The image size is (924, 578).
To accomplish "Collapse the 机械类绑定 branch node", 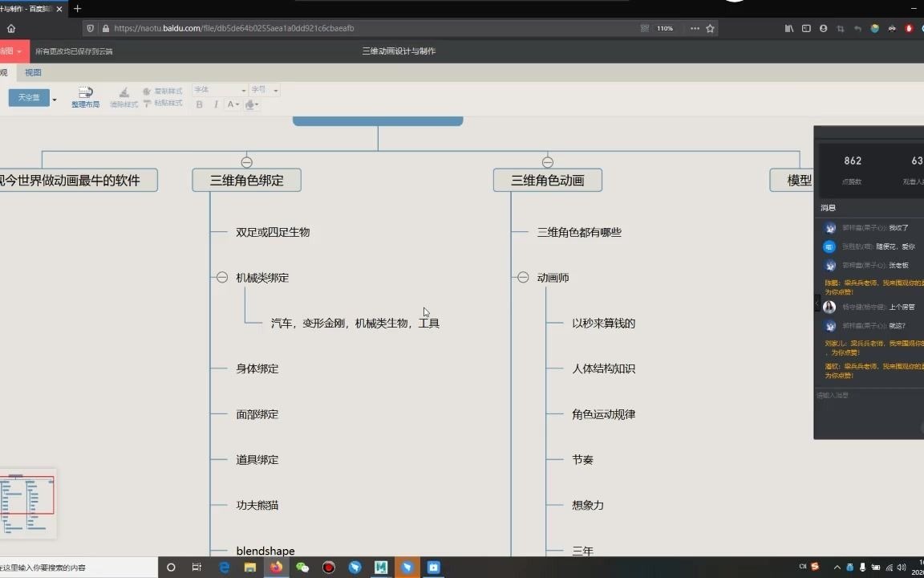I will coord(221,277).
